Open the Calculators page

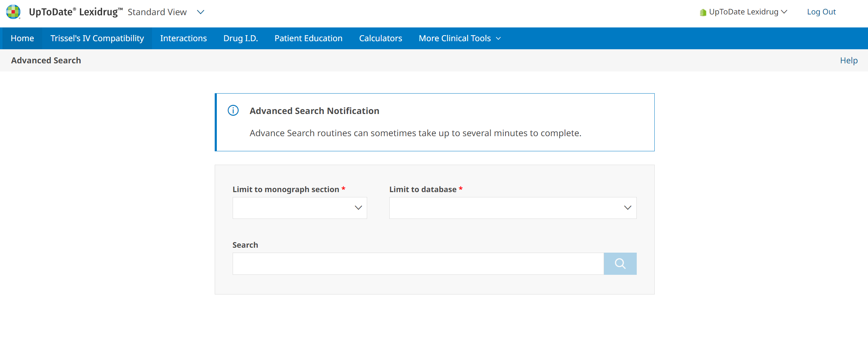coord(380,38)
